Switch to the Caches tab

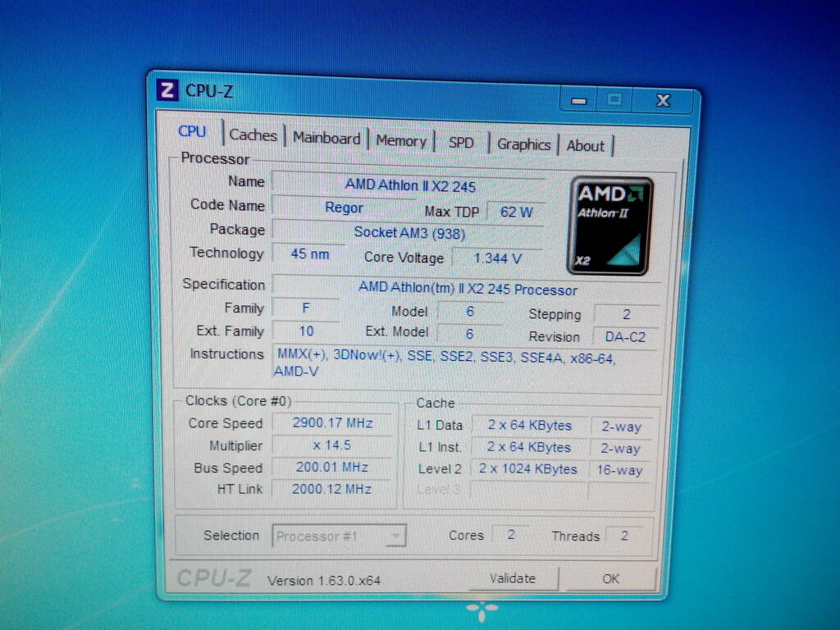point(253,135)
